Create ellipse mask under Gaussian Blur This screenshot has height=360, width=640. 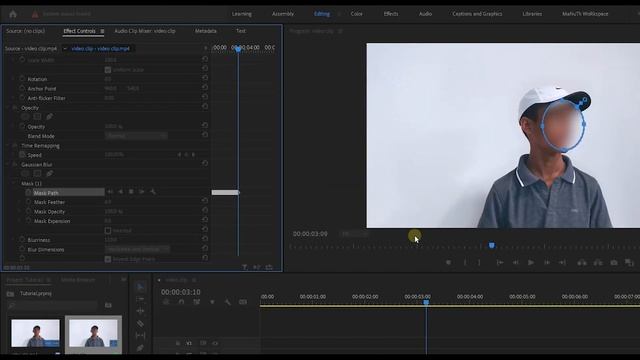pos(25,174)
